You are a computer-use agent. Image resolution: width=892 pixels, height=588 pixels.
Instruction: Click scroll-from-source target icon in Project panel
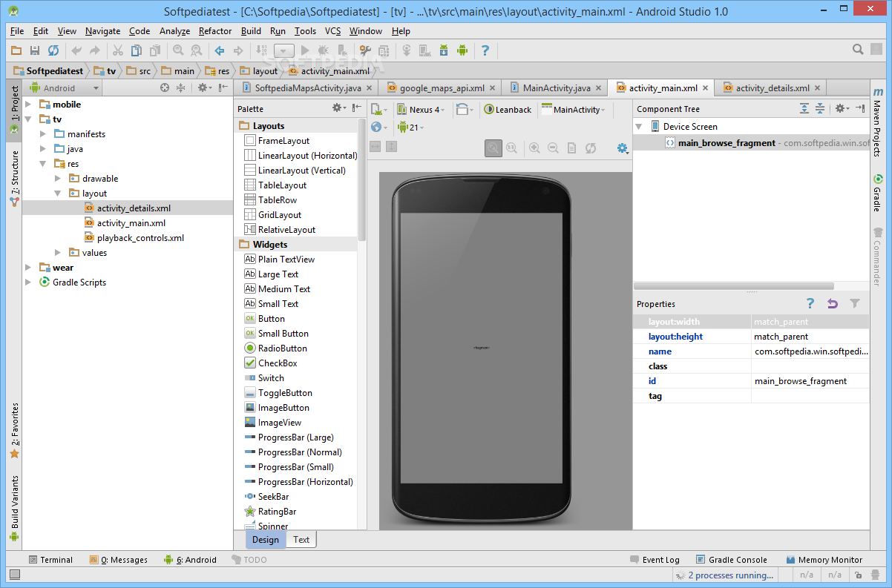click(165, 87)
